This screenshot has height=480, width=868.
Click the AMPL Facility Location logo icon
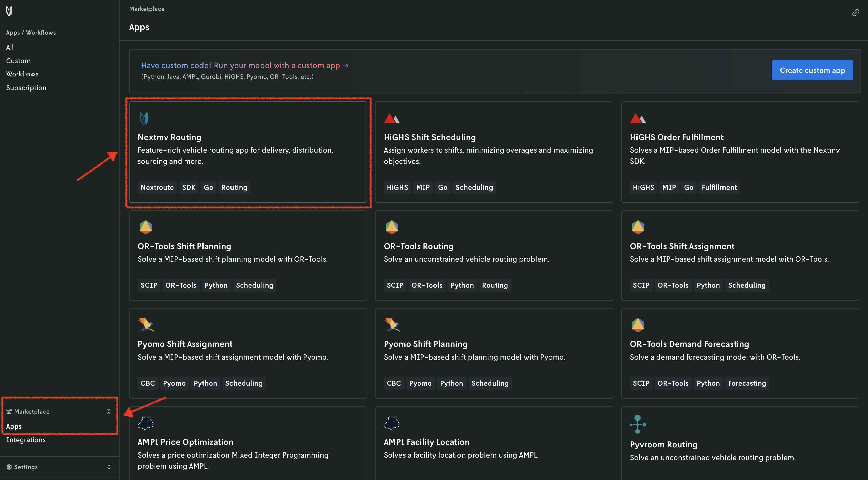click(392, 423)
